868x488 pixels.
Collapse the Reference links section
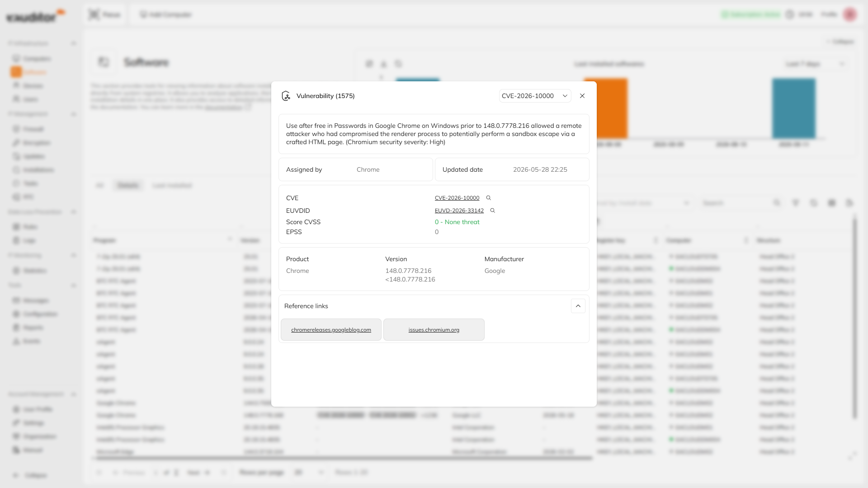click(578, 306)
